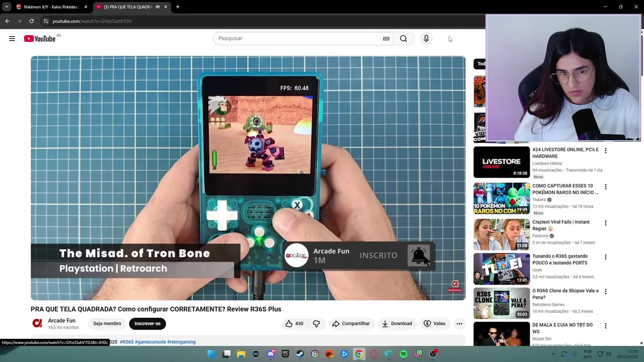Click the Compartilhar share button
This screenshot has width=644, height=362.
pos(351,324)
